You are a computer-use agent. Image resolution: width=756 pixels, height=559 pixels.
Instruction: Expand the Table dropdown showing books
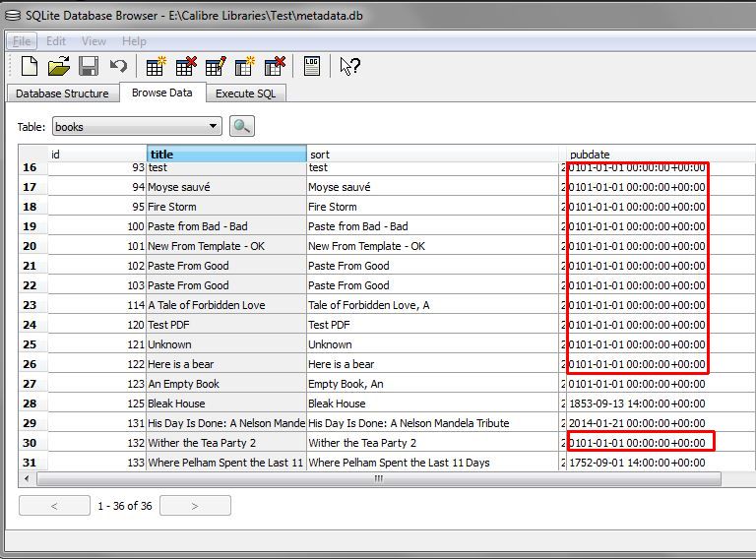click(137, 126)
